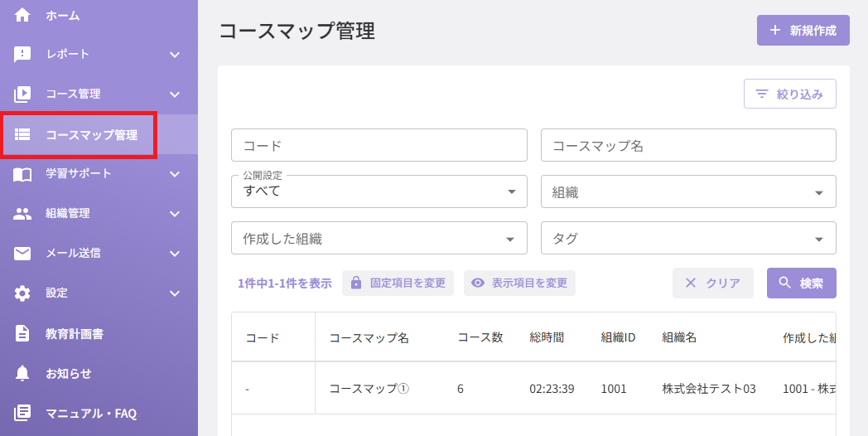868x436 pixels.
Task: Expand the 設定 menu chevron
Action: click(175, 294)
